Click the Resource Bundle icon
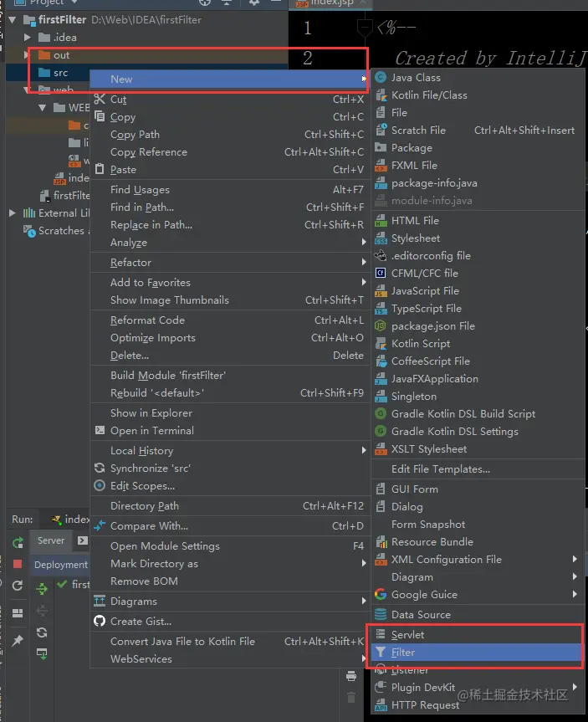This screenshot has height=722, width=588. pos(381,542)
